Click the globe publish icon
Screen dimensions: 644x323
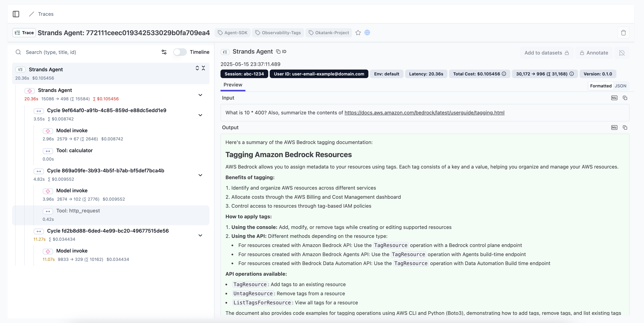367,33
